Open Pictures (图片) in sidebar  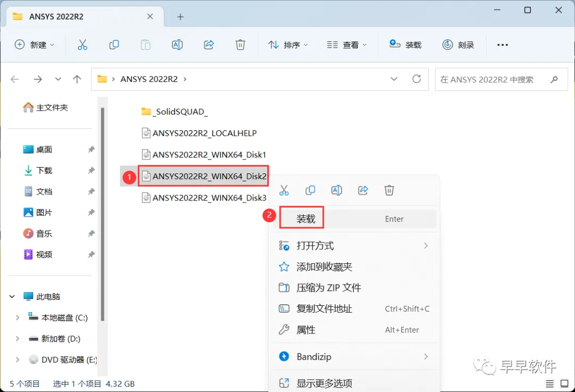(x=37, y=212)
